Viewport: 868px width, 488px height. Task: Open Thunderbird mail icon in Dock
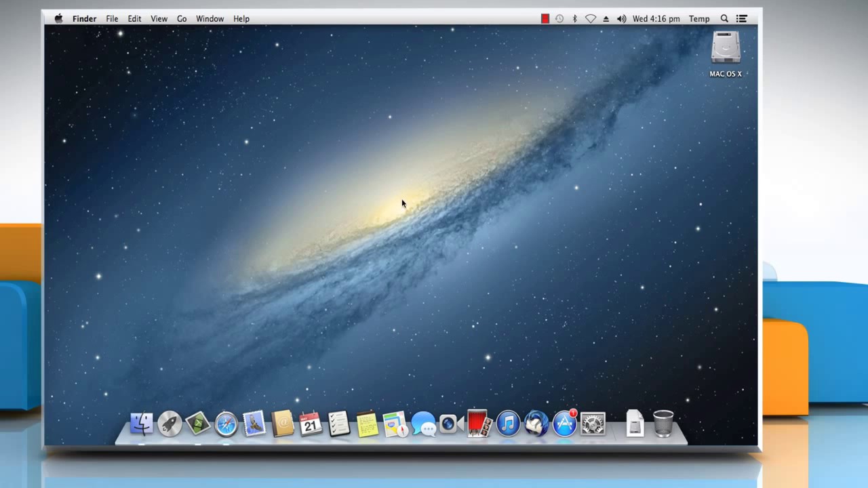536,424
